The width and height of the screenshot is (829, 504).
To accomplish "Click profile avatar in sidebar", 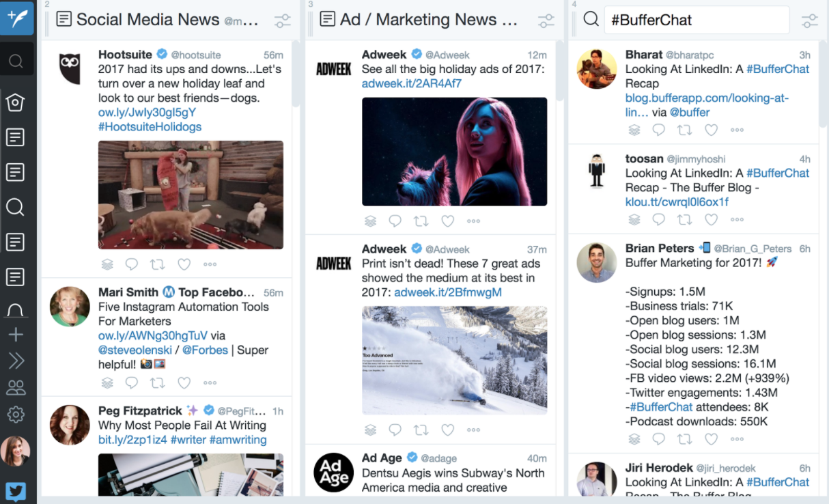I will point(16,451).
